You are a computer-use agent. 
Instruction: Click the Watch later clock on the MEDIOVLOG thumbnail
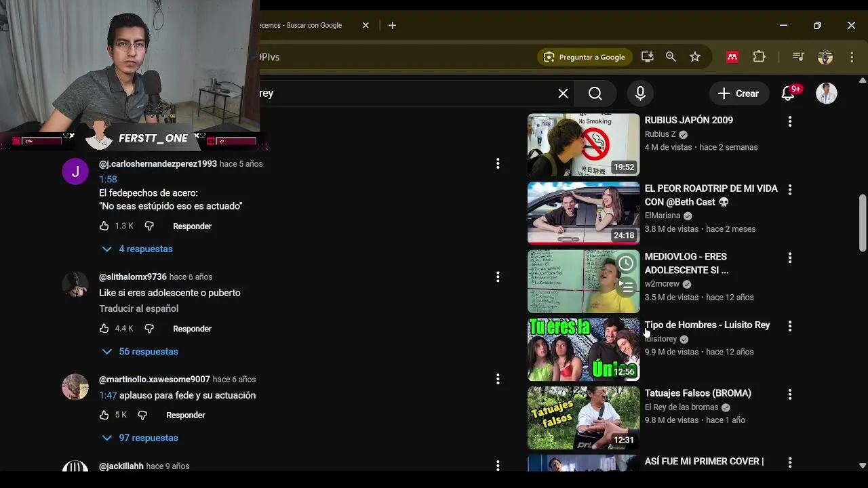(626, 263)
